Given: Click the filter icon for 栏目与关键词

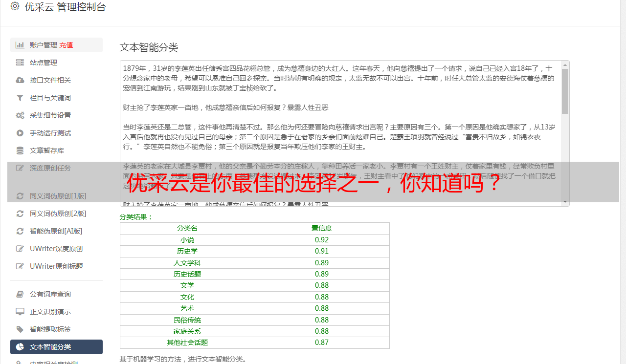Looking at the screenshot, I should [20, 98].
